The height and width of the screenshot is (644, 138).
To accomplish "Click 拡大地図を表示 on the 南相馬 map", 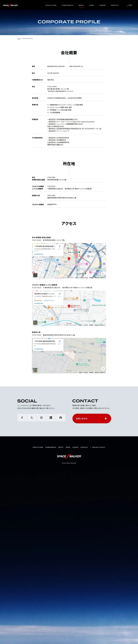I will point(39,349).
